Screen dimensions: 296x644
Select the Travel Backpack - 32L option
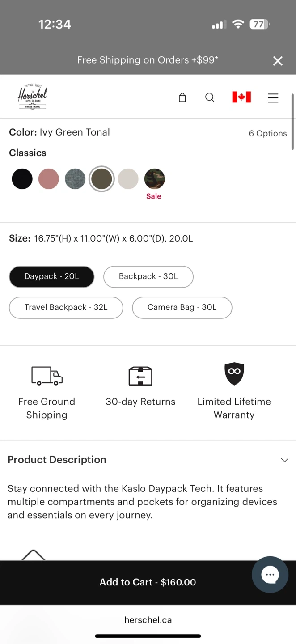[66, 307]
